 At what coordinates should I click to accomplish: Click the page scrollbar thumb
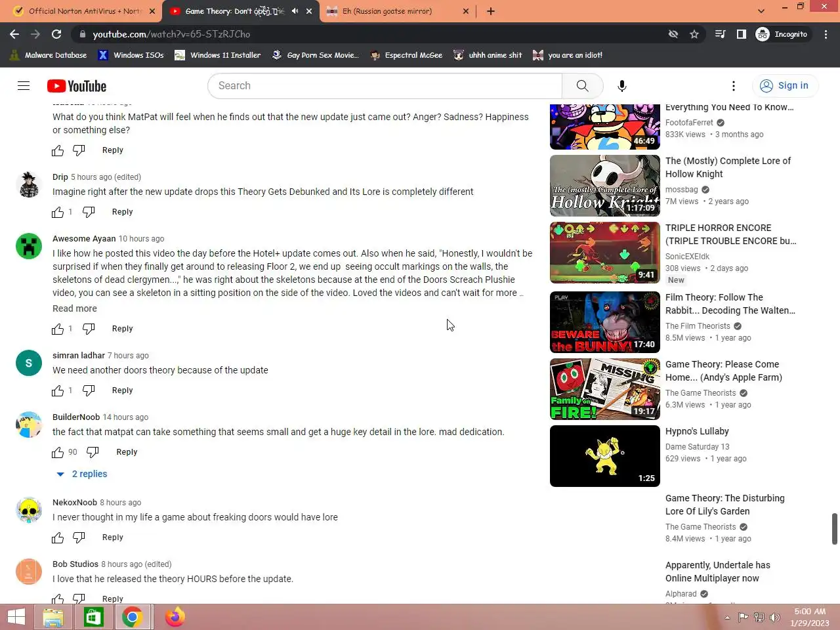(835, 529)
